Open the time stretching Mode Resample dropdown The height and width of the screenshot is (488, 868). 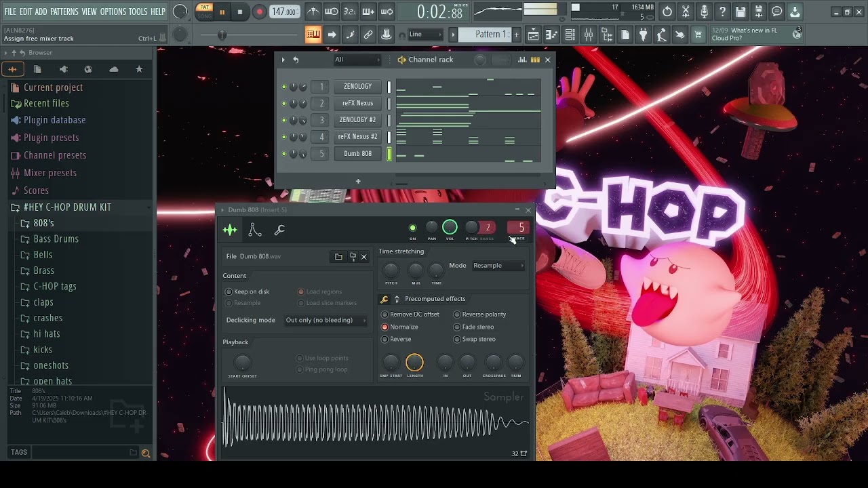pos(498,266)
